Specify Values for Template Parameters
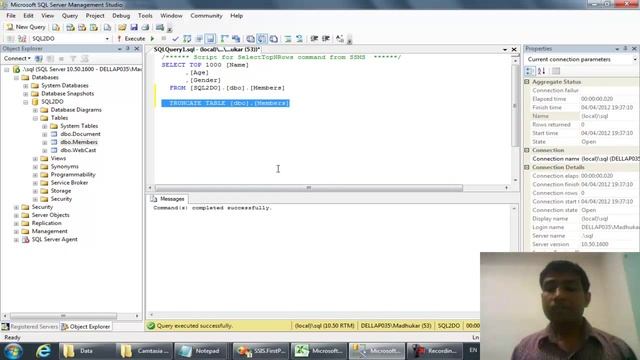The image size is (640, 360). [x=340, y=39]
